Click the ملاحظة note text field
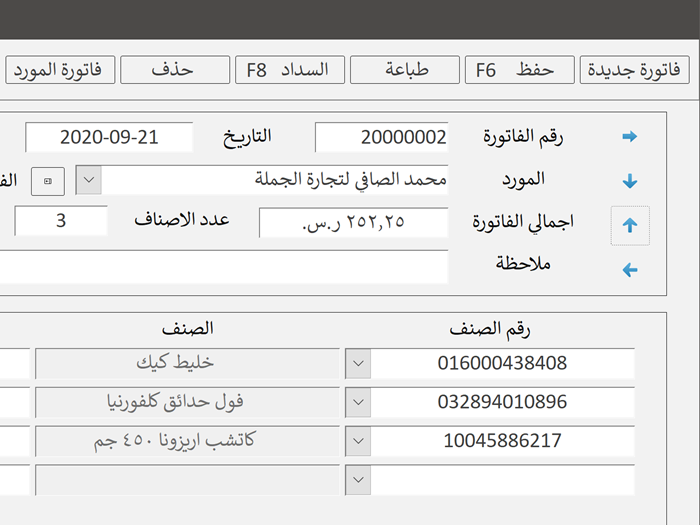Screen dimensions: 700x525 220,267
